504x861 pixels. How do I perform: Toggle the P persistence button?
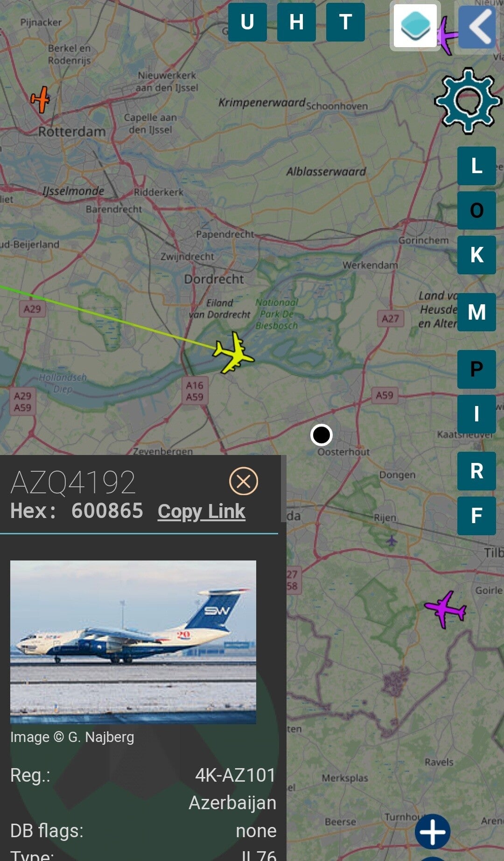(x=476, y=369)
